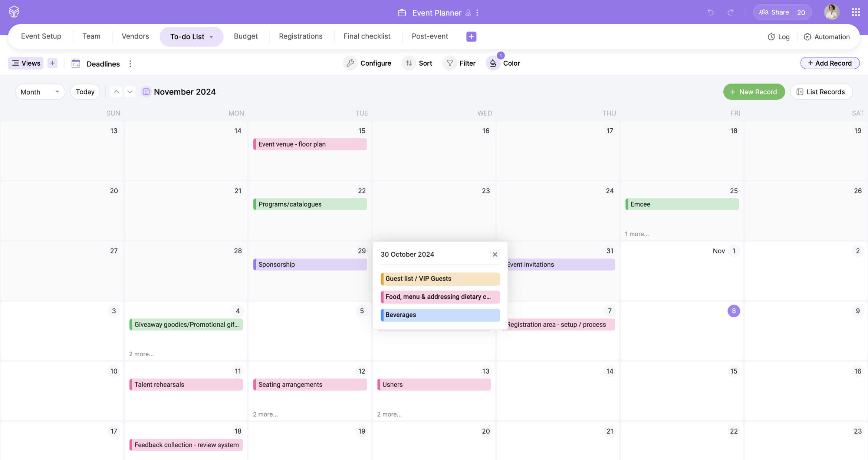Viewport: 868px width, 460px height.
Task: Expand the '2 more...' link on November 4
Action: (x=141, y=354)
